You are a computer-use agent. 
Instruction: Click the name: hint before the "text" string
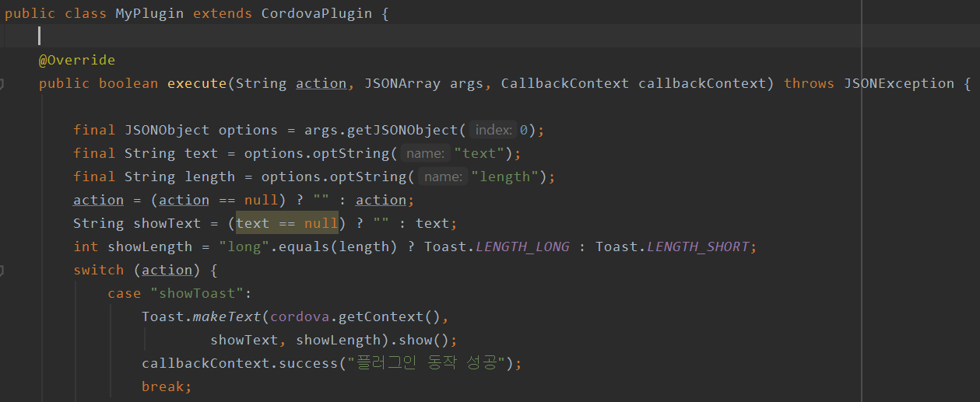pyautogui.click(x=425, y=153)
